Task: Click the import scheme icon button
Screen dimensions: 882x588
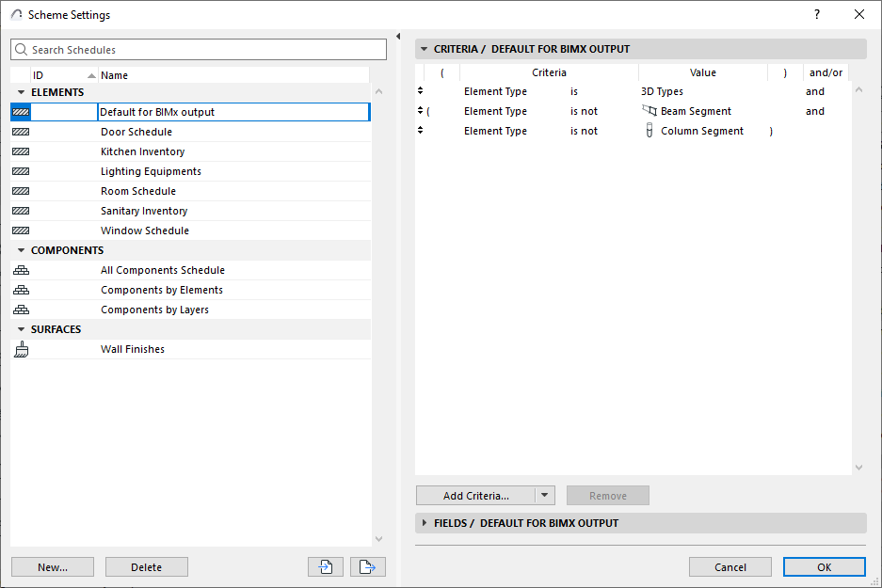Action: pos(326,566)
